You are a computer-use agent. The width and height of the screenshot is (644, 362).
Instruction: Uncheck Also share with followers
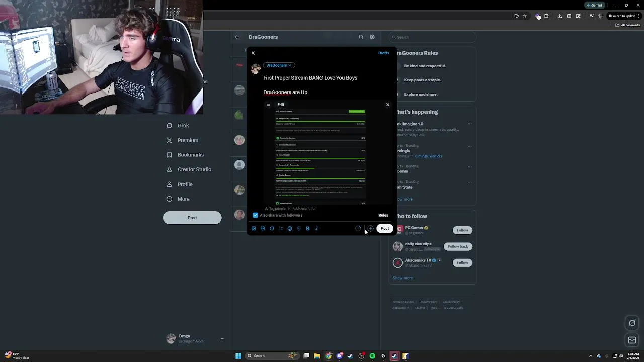[x=256, y=215]
